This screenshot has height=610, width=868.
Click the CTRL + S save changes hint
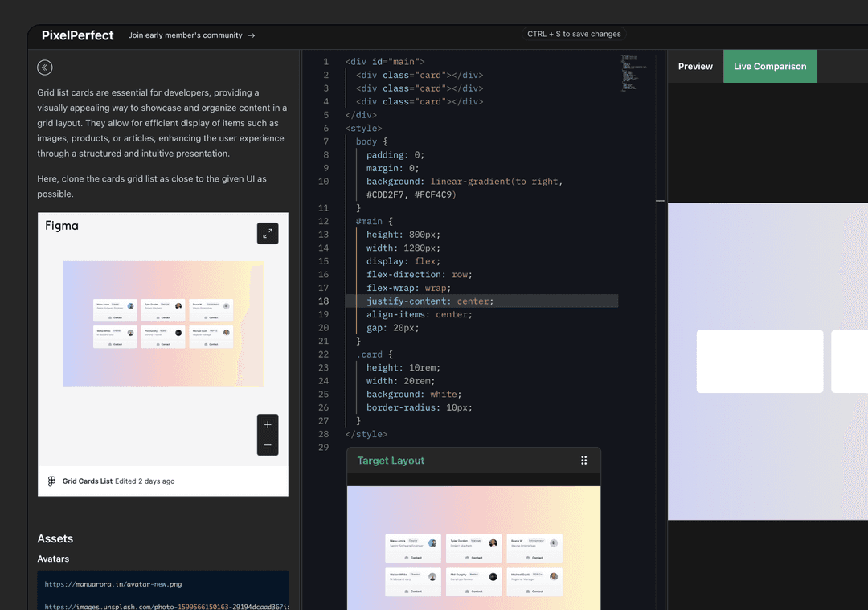[574, 34]
